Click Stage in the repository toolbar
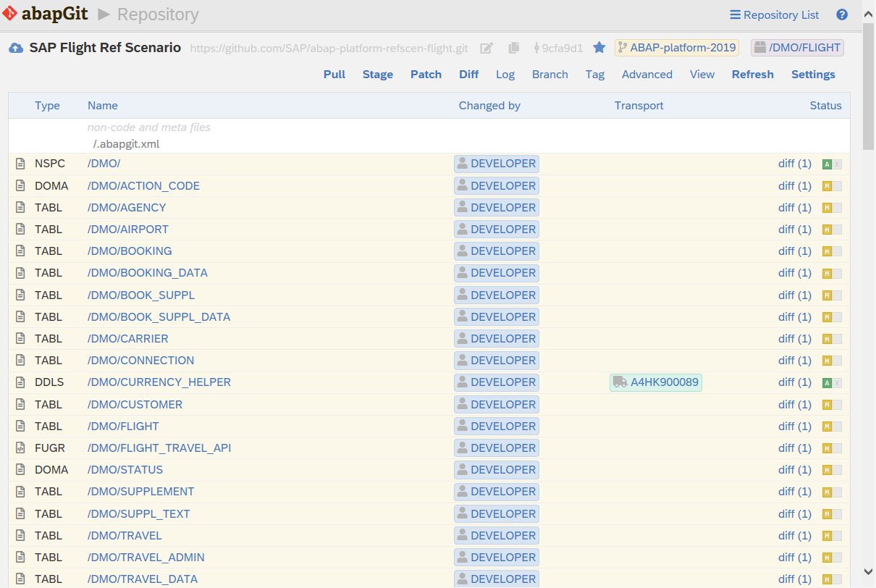Screen dimensions: 876x588 point(377,75)
